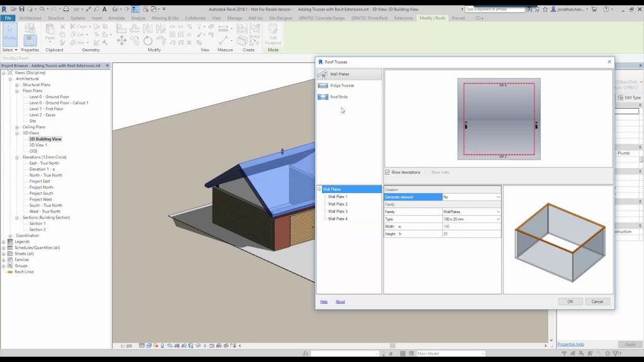Open the Help link in dialog
The image size is (644, 362).
324,302
